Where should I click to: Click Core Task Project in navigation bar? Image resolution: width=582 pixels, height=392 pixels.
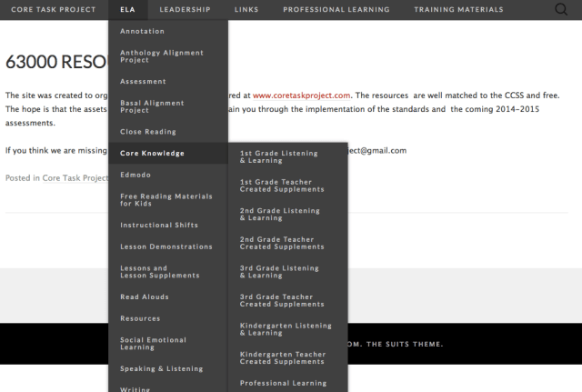(53, 10)
